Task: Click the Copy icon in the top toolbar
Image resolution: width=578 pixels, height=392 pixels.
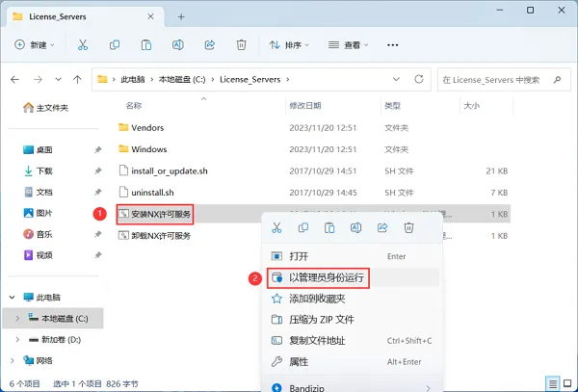Action: coord(115,45)
